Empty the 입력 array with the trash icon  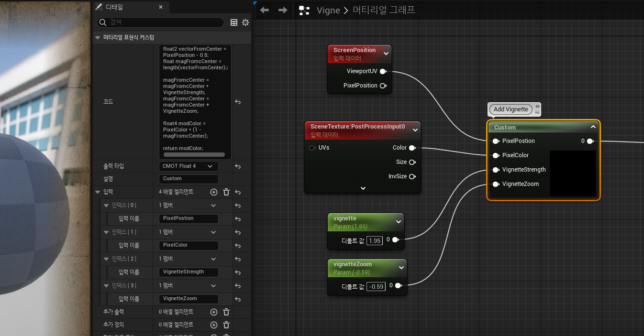pyautogui.click(x=226, y=192)
